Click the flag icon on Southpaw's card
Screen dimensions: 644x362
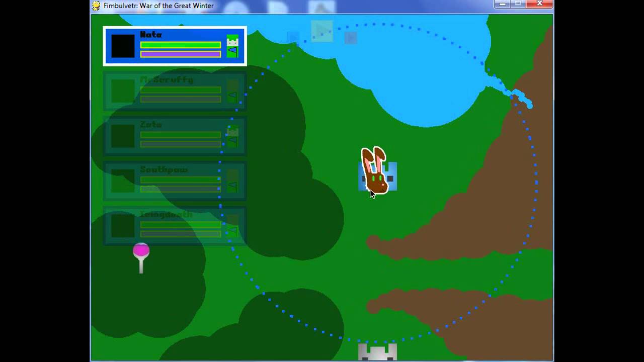[x=232, y=187]
